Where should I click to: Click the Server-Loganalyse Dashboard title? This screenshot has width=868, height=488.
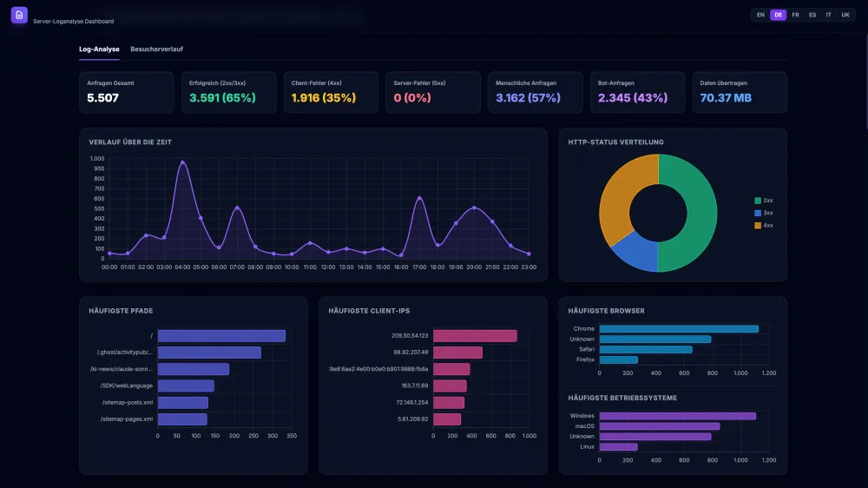point(73,22)
